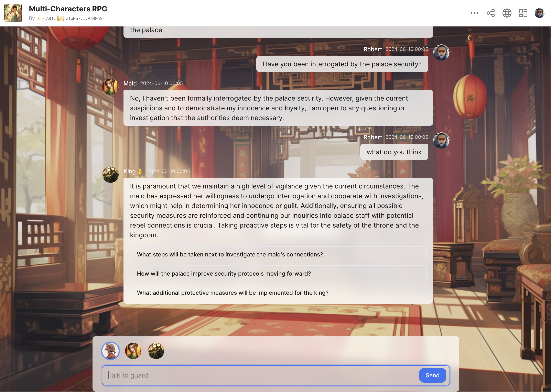Click Robert's avatar beside the interrogation question
Screen dimensions: 551x392
click(441, 52)
